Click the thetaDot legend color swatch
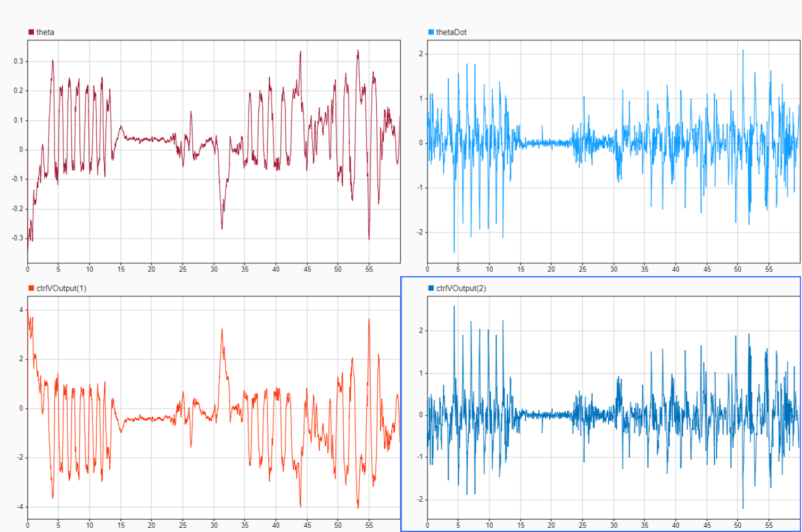The width and height of the screenshot is (802, 532). (431, 32)
